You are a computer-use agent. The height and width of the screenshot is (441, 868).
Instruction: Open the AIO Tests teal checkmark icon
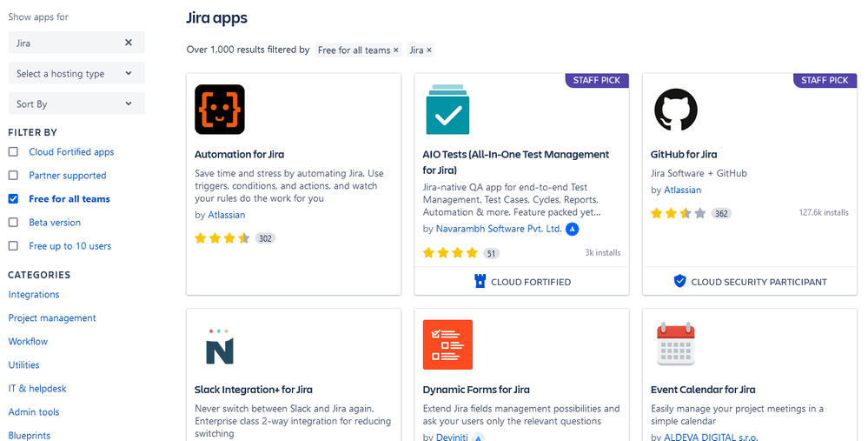pyautogui.click(x=447, y=109)
